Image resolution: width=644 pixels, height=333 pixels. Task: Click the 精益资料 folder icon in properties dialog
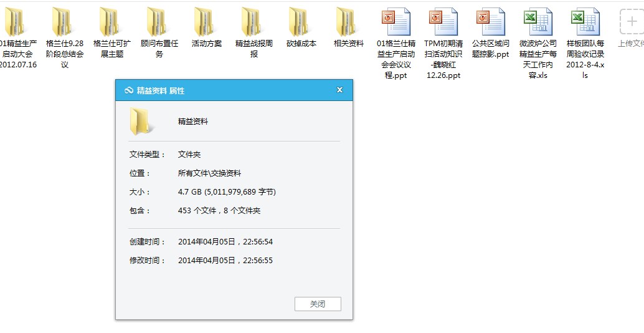click(x=142, y=121)
